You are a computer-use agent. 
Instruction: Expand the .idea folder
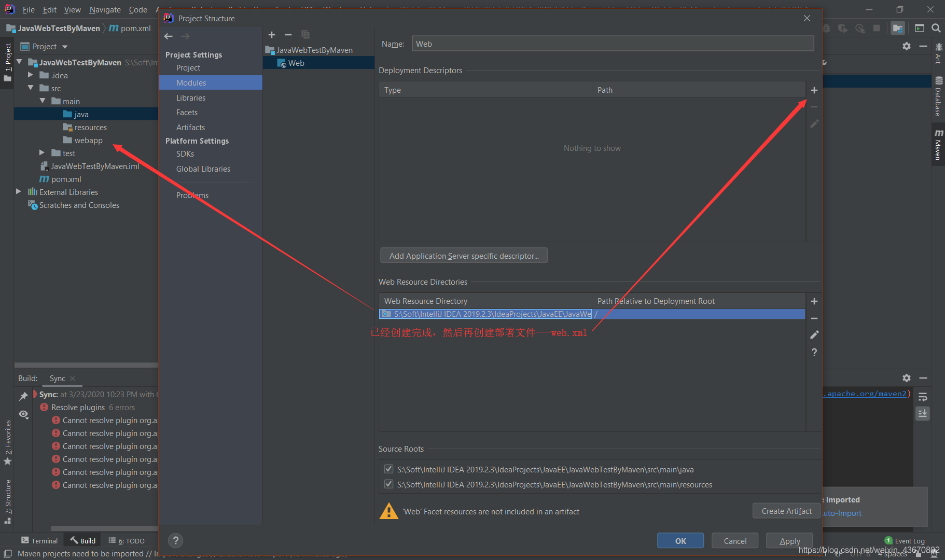tap(31, 75)
